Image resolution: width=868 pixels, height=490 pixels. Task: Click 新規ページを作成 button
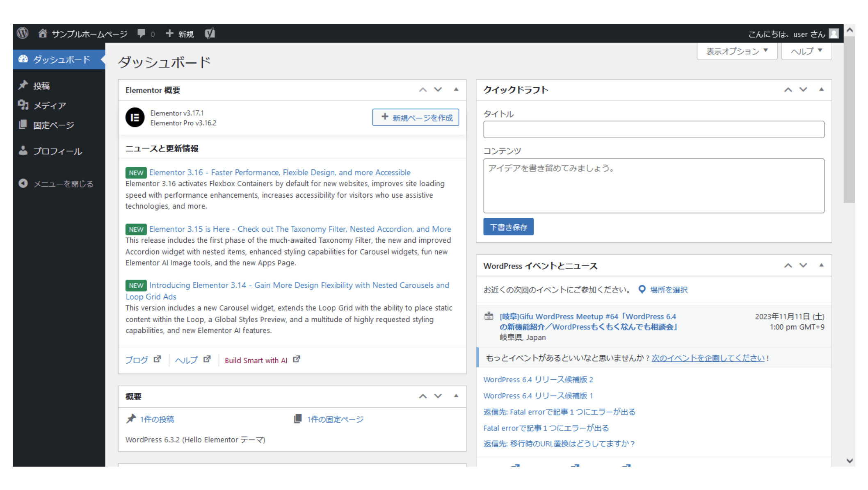(x=416, y=117)
